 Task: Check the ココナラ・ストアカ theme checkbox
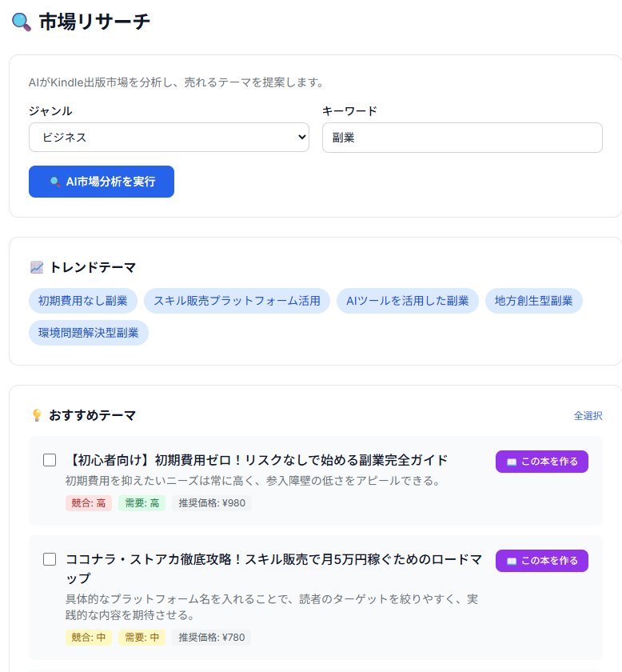click(x=50, y=559)
